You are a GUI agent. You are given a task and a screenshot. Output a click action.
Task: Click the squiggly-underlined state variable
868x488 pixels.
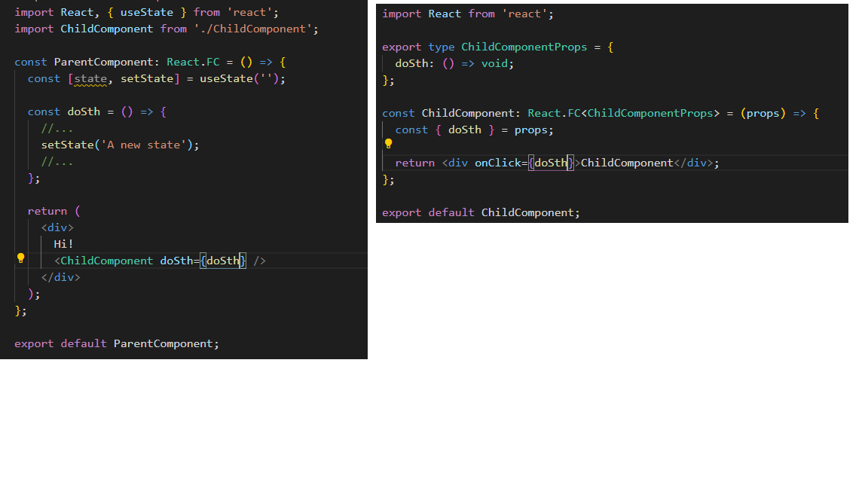tap(90, 78)
